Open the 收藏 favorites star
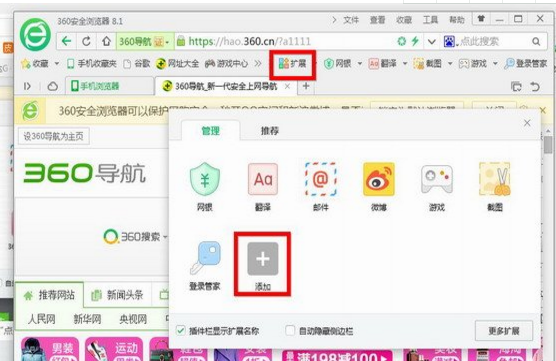The width and height of the screenshot is (556, 361). click(26, 64)
